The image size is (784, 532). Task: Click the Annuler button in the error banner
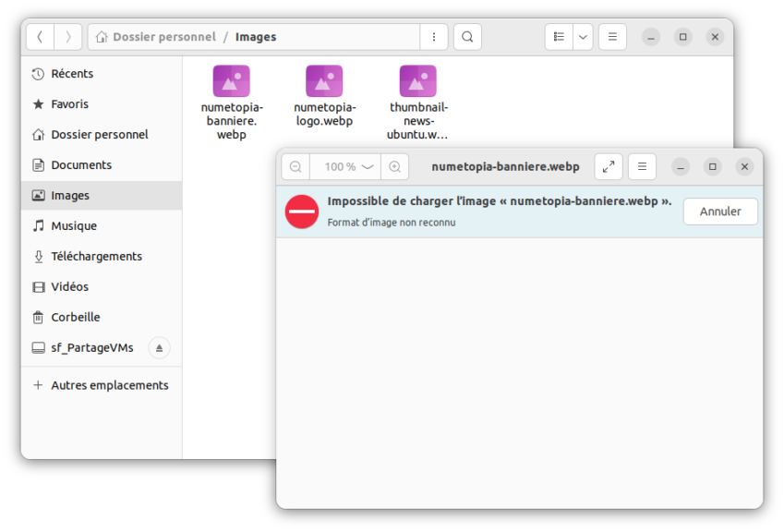coord(719,212)
